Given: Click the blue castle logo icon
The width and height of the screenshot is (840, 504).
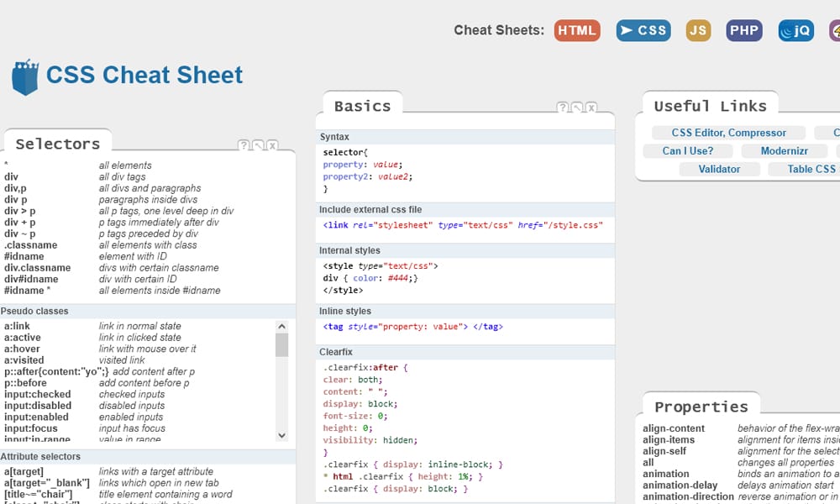Looking at the screenshot, I should [25, 76].
